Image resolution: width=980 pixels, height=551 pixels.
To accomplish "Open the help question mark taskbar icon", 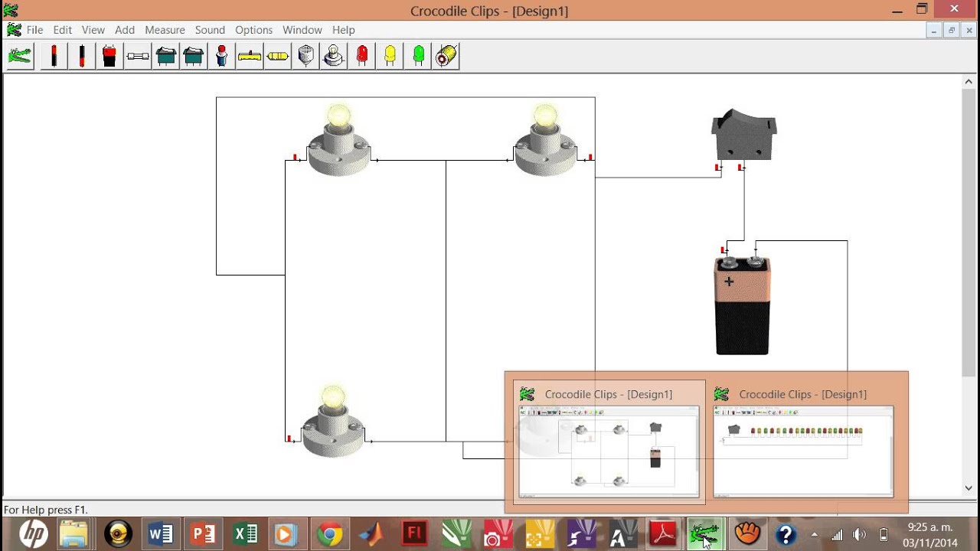I will (786, 533).
